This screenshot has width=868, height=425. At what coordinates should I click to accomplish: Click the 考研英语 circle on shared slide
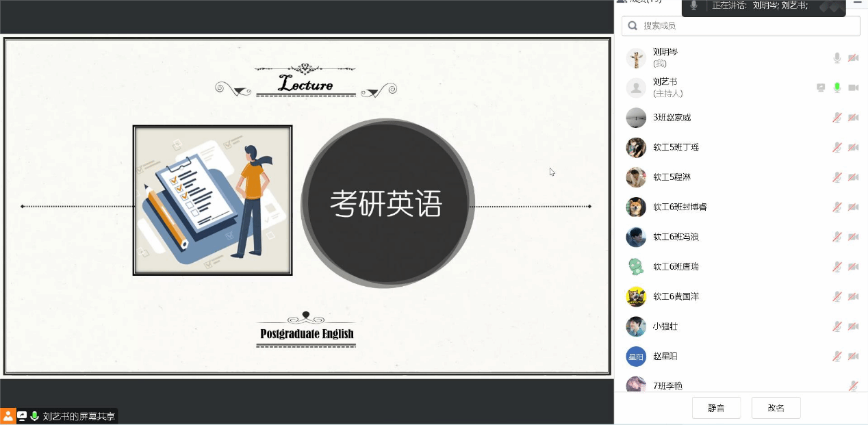(x=387, y=203)
